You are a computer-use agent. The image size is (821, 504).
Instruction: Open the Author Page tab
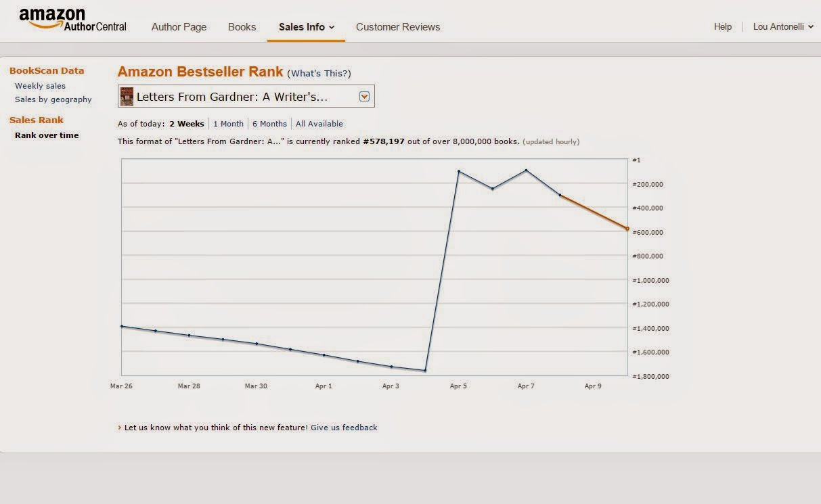coord(179,27)
